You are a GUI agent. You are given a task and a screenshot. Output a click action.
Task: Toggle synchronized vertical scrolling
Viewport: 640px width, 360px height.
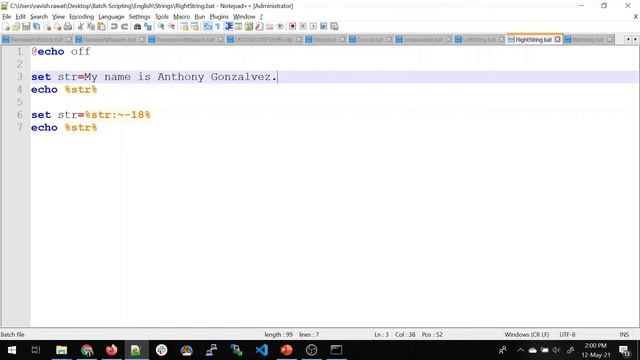coord(184,27)
